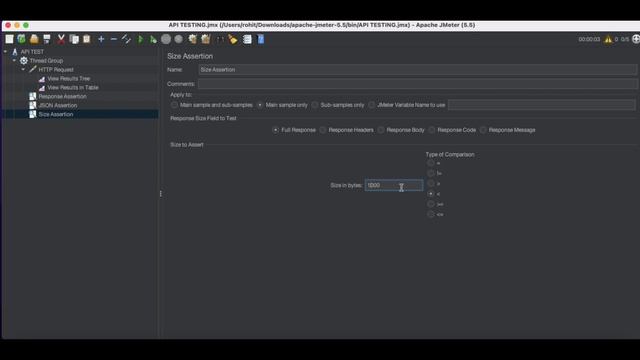Screen dimensions: 640x360
Task: Choose the '=' comparison type
Action: tap(431, 163)
